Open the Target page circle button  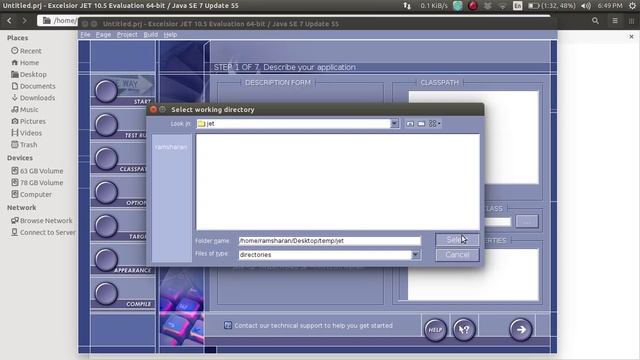tap(106, 226)
